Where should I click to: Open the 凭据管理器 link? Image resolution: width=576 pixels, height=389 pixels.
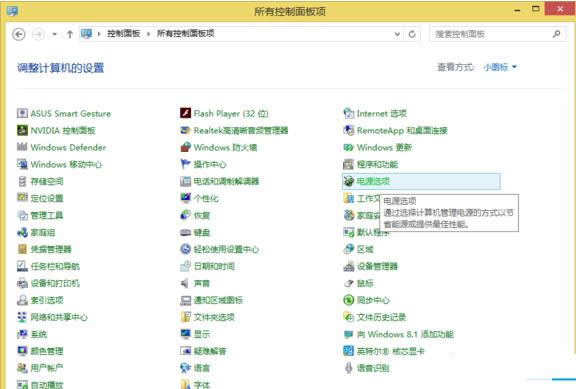click(51, 249)
